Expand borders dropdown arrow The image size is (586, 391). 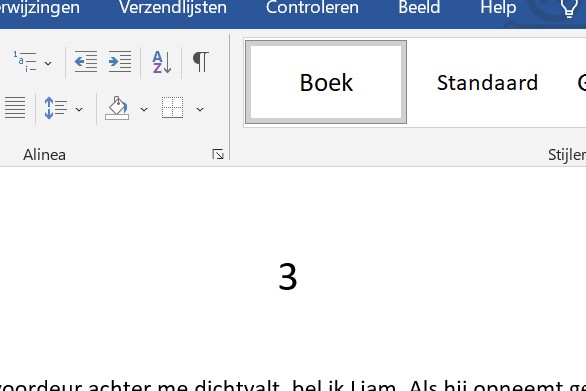pyautogui.click(x=200, y=109)
